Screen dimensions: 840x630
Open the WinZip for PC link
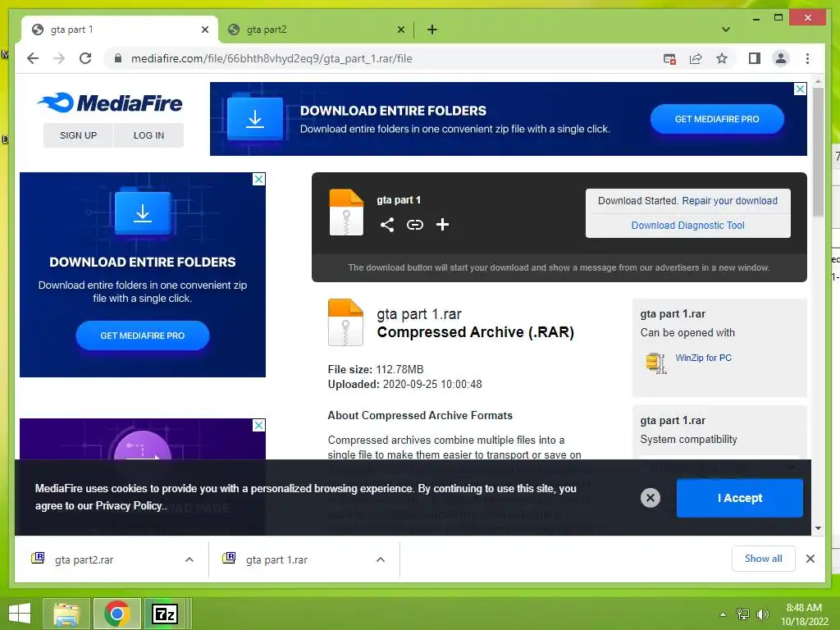click(703, 358)
